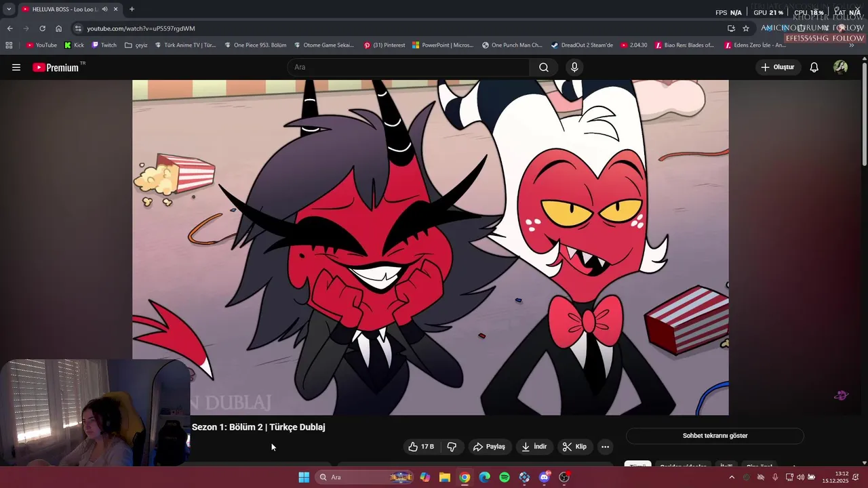Screen dimensions: 868x488
Task: Open a new browser tab
Action: click(132, 9)
